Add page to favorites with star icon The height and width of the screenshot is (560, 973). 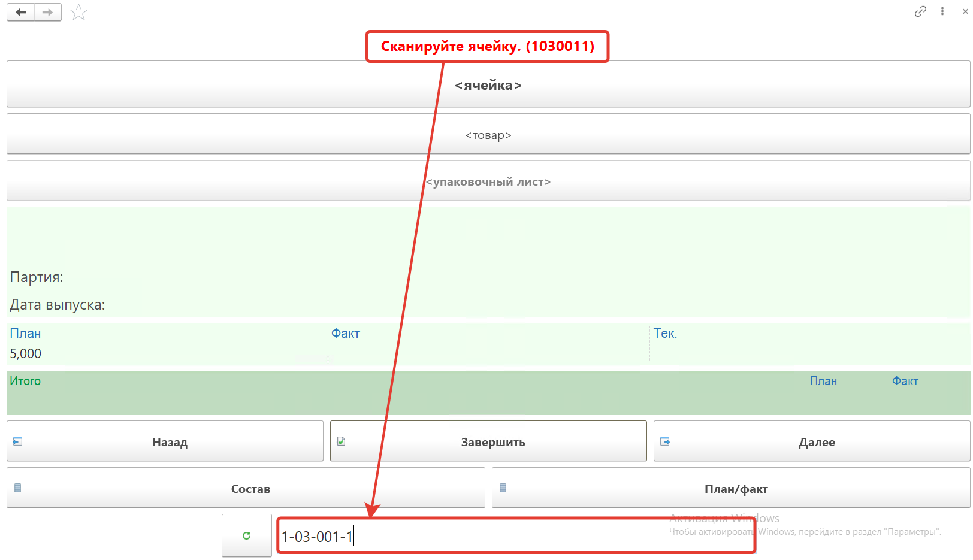tap(78, 12)
